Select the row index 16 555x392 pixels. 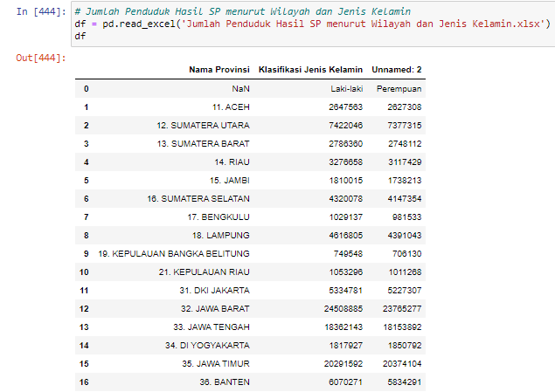pos(84,382)
